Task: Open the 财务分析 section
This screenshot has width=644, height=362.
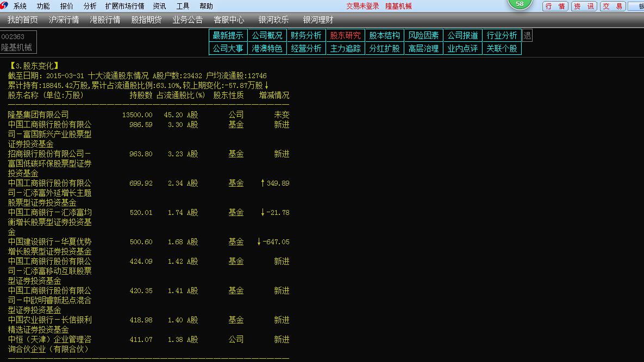Action: [306, 36]
